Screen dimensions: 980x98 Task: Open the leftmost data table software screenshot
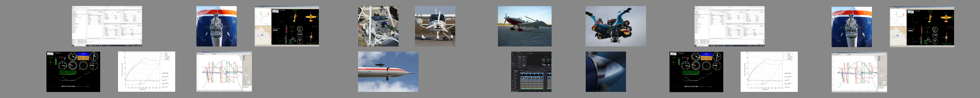pos(107,26)
